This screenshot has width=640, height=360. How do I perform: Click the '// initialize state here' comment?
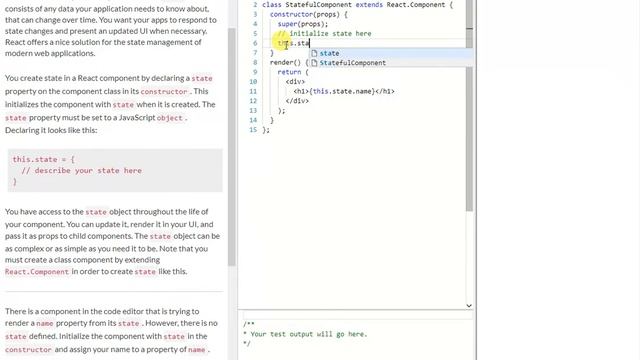(x=324, y=33)
